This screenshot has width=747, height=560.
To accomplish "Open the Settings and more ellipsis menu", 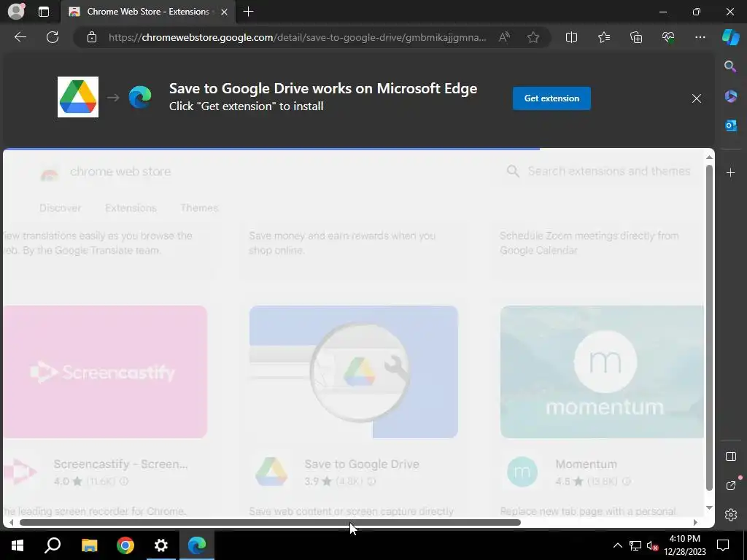I will (700, 37).
